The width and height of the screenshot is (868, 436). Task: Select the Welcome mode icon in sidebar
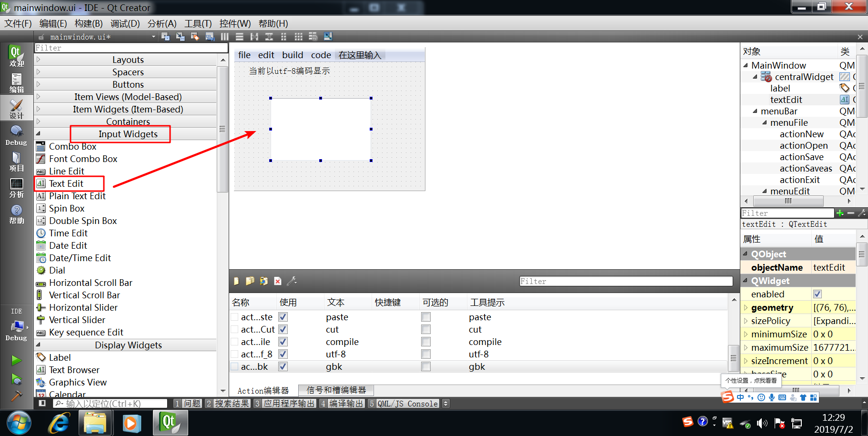click(x=16, y=56)
